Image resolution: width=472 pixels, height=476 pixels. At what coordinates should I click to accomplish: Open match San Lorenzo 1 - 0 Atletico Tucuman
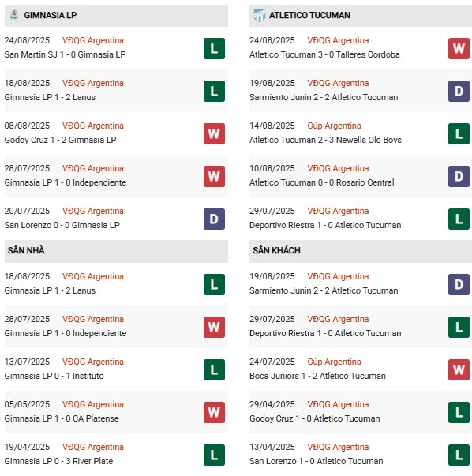316,462
